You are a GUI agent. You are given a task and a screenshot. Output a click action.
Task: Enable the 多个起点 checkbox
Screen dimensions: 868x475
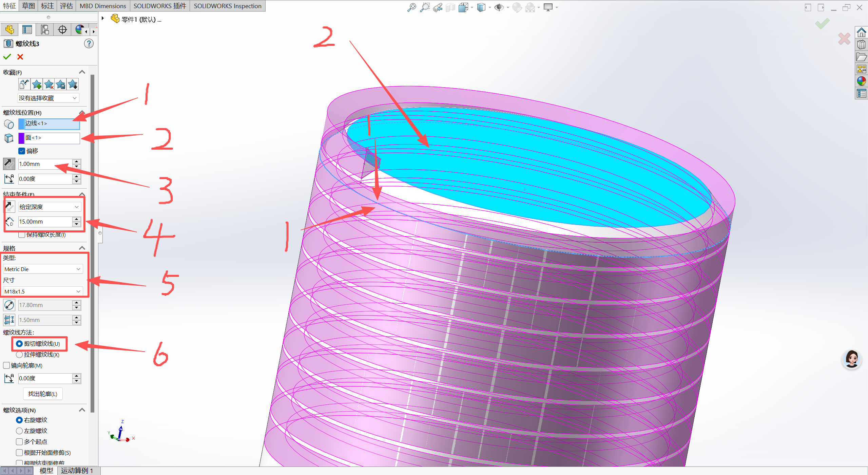point(19,442)
